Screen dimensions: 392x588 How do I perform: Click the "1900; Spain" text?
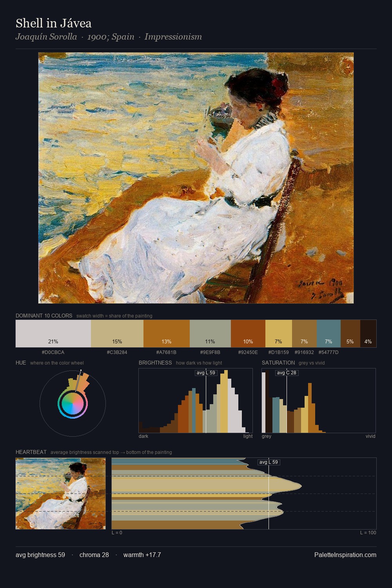[x=111, y=37]
